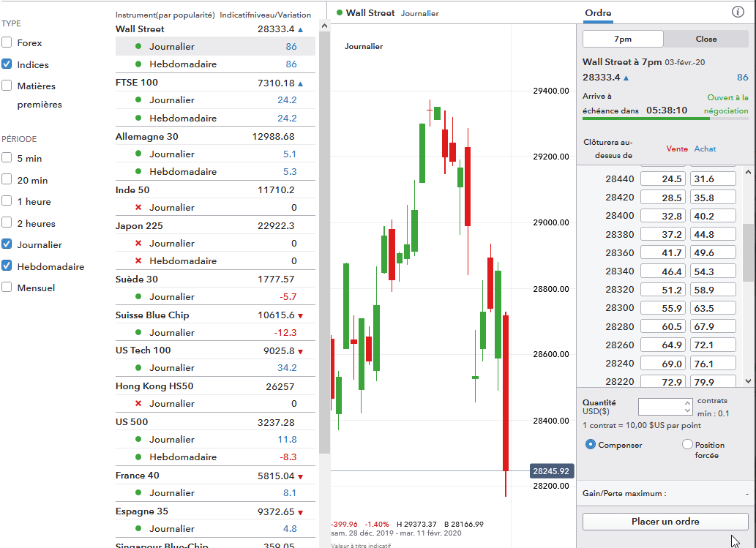Screen dimensions: 756x548
Task: Click the strike list scrollbar thumb
Action: [x=748, y=252]
